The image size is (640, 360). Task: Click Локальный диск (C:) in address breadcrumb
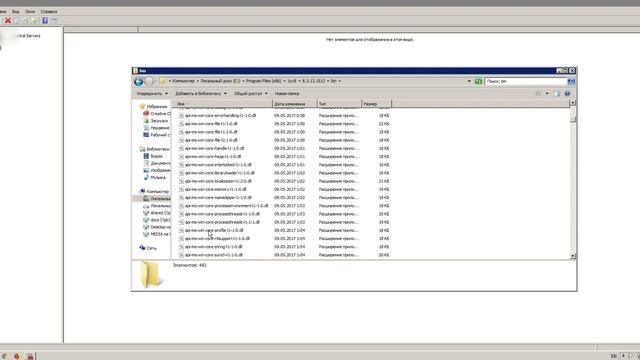point(220,81)
